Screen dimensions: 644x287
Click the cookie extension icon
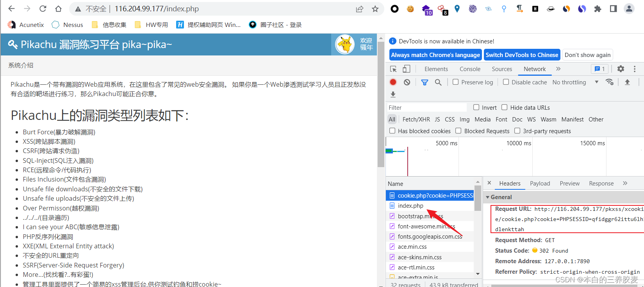(x=410, y=9)
